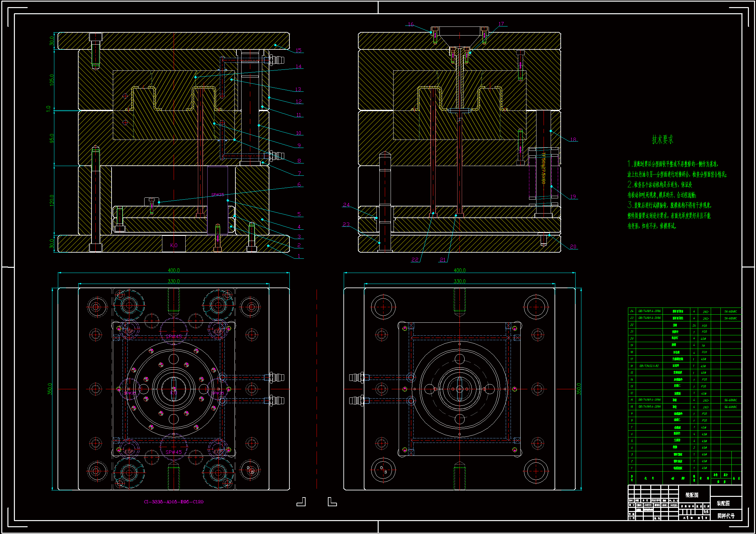Screen dimensions: 756x534
Task: Click part balloon number 1
Action: point(299,256)
